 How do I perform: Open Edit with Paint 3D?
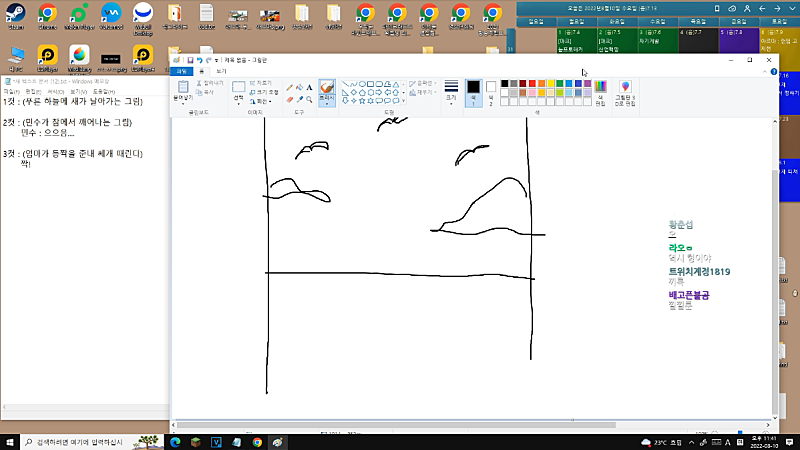pyautogui.click(x=625, y=93)
